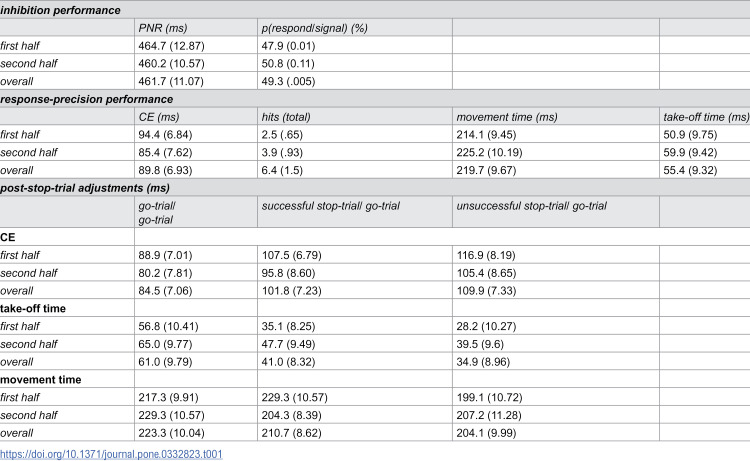Select the cell showing 223.3 (10.04)
The height and width of the screenshot is (461, 750).
[x=171, y=433]
